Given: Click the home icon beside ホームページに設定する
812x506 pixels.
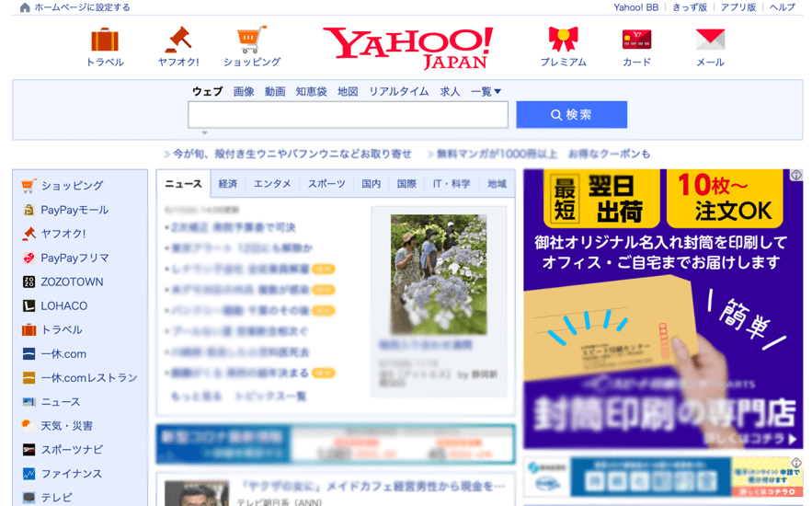Looking at the screenshot, I should coord(24,7).
